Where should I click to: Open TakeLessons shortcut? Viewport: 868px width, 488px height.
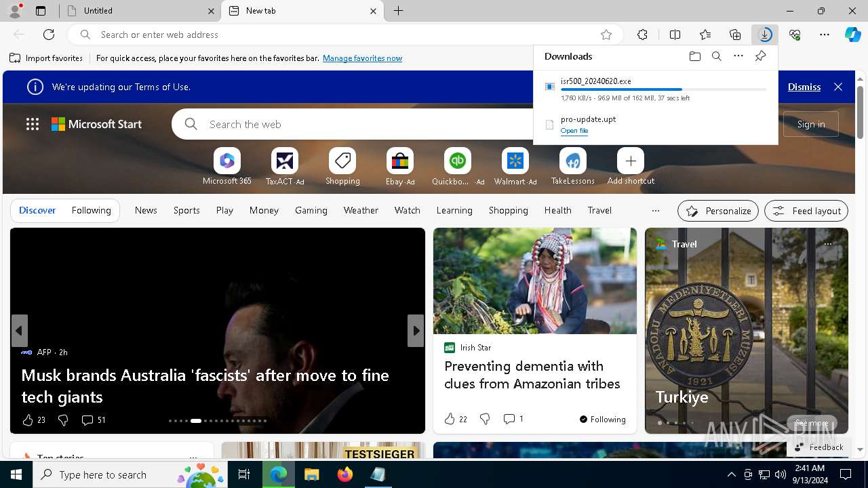pyautogui.click(x=573, y=167)
